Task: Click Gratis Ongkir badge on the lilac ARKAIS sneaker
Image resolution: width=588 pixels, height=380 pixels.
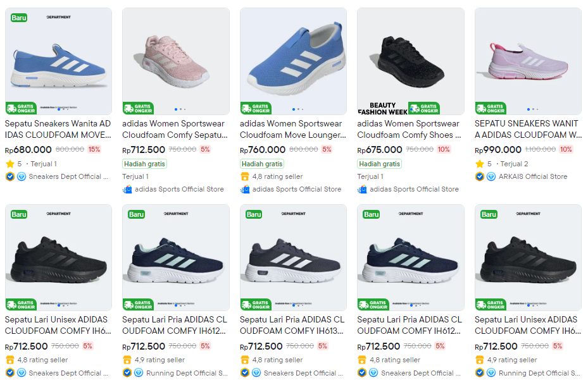Action: coord(491,108)
